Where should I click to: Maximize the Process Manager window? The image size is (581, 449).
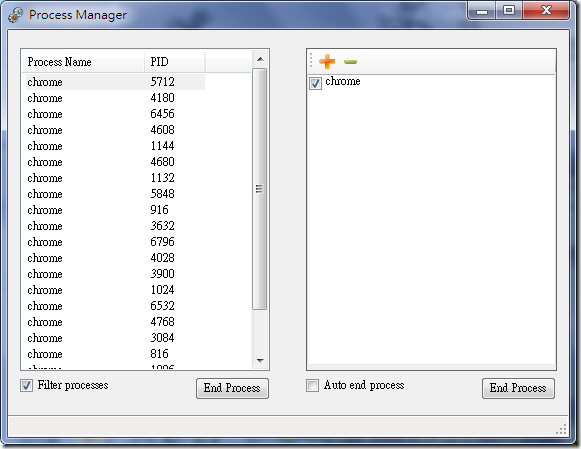click(509, 10)
